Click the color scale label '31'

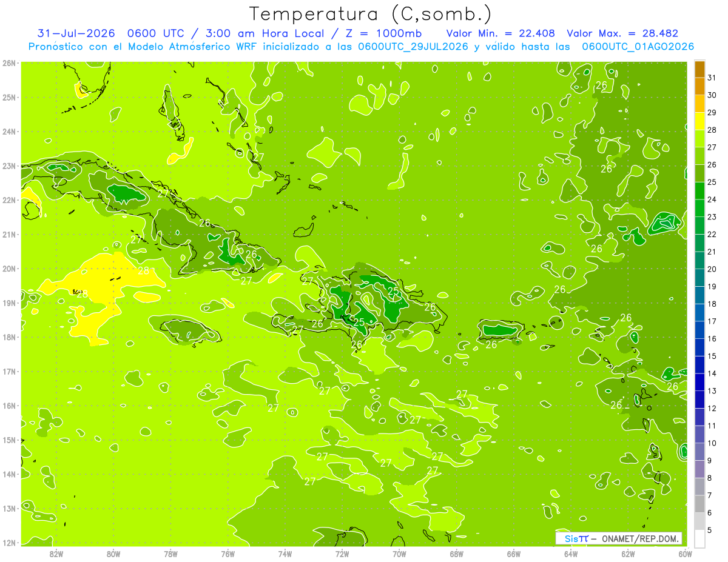click(x=712, y=78)
